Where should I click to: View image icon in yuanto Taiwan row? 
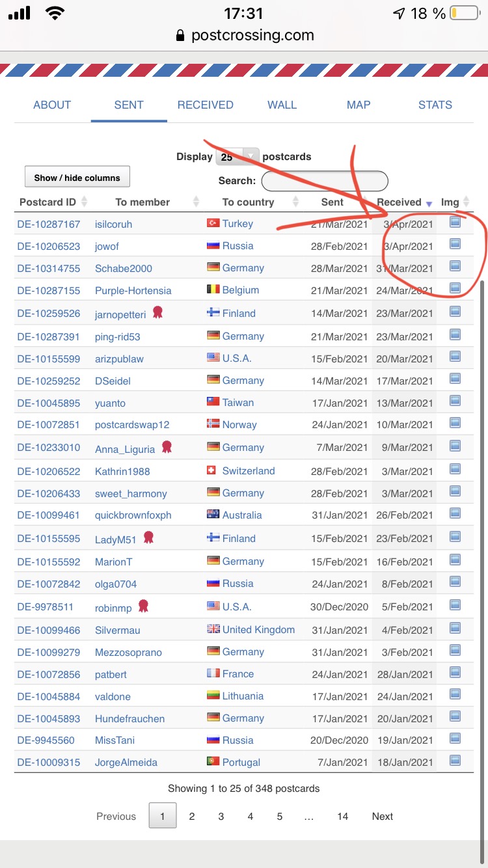pyautogui.click(x=455, y=401)
